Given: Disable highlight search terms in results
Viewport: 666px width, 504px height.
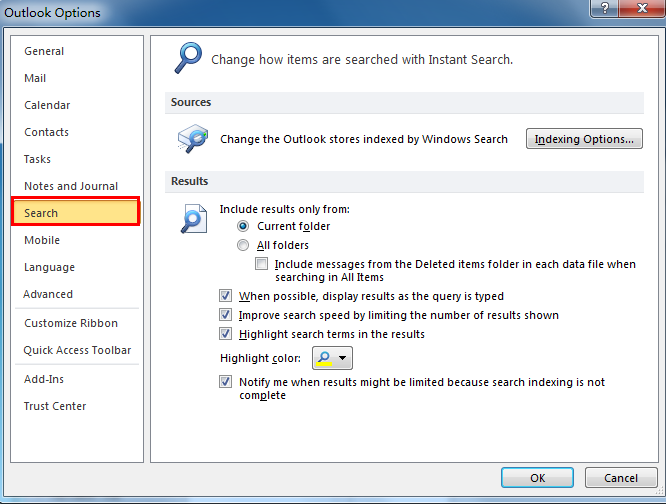Looking at the screenshot, I should click(225, 334).
